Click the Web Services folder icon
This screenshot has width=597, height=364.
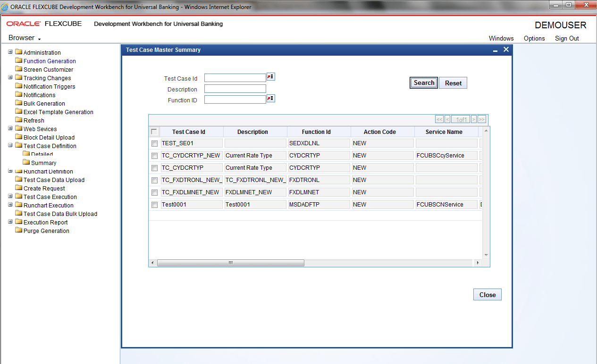tap(19, 128)
